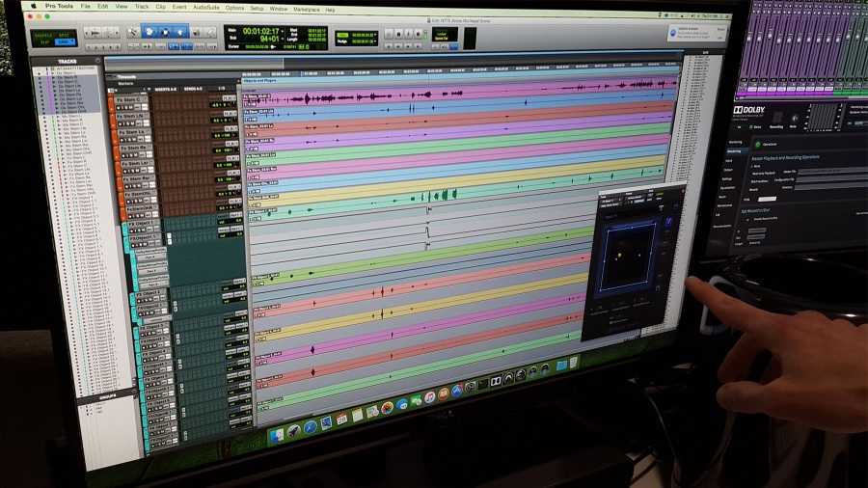Click the transport Record button
The height and width of the screenshot is (488, 868).
(419, 35)
